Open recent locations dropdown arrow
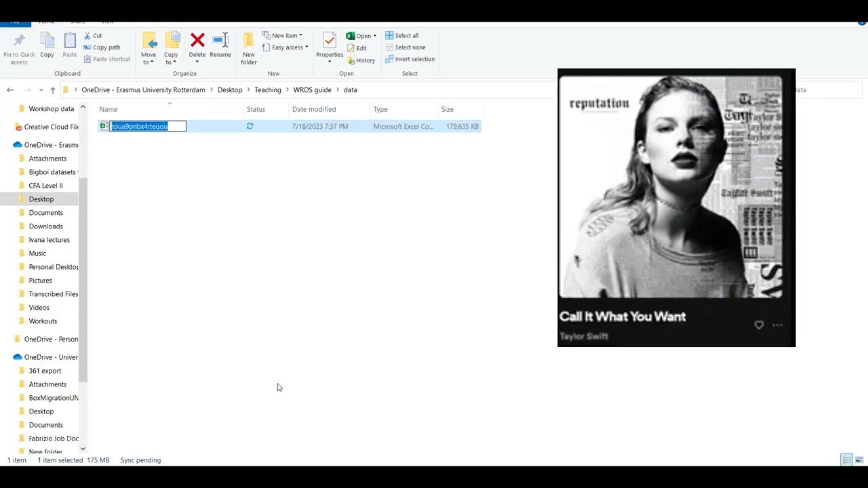 tap(41, 90)
